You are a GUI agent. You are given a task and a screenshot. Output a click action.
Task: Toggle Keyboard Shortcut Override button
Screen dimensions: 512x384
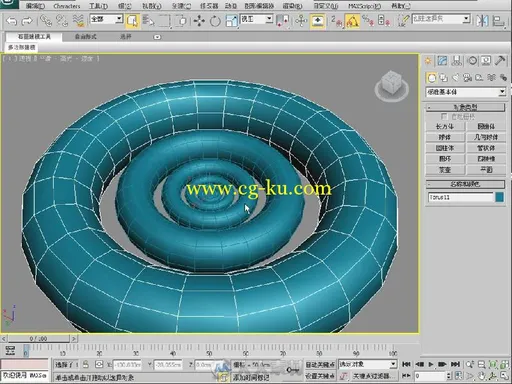coord(318,21)
